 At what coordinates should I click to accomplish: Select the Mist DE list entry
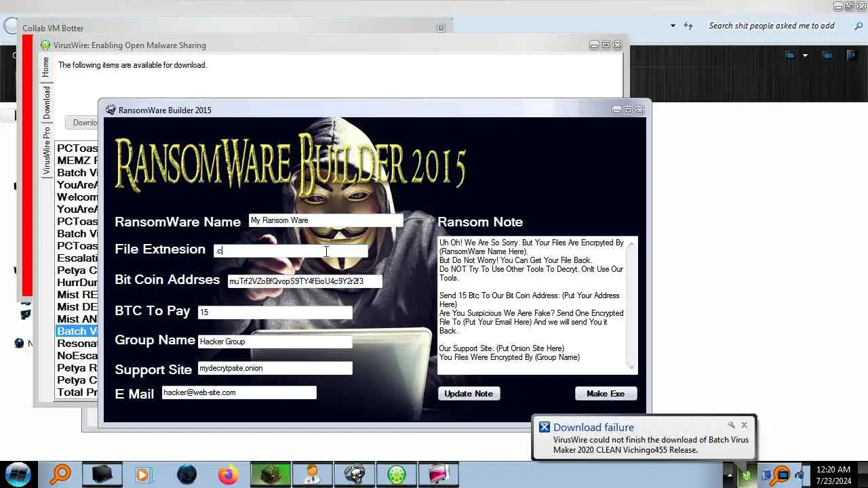[x=77, y=307]
